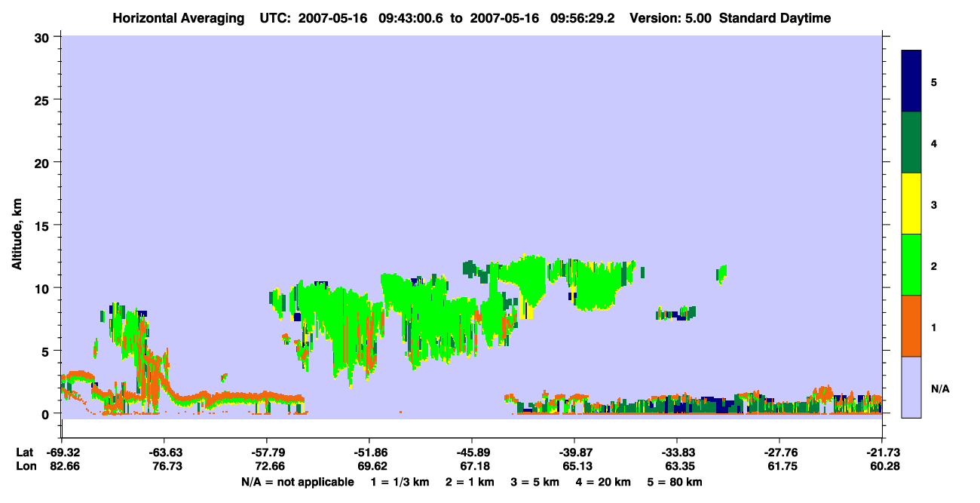Image resolution: width=980 pixels, height=503 pixels.
Task: Click the Lat row label
Action: pos(25,452)
